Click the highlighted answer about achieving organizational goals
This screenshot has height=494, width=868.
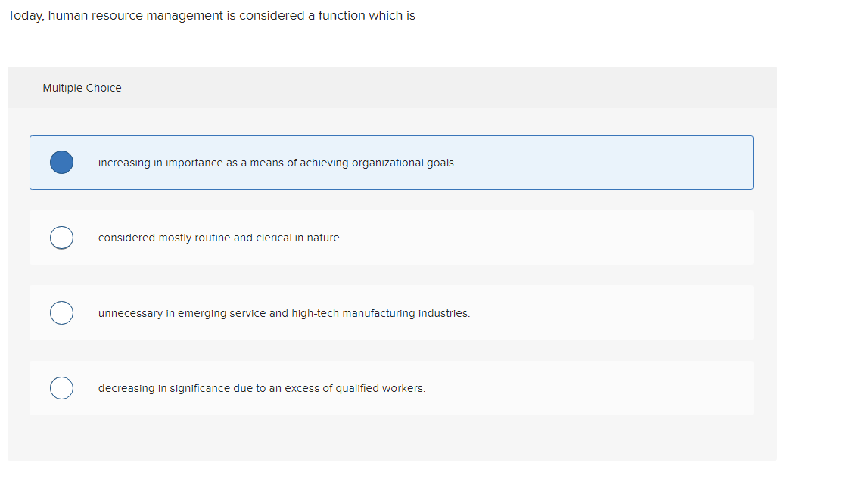click(x=277, y=162)
